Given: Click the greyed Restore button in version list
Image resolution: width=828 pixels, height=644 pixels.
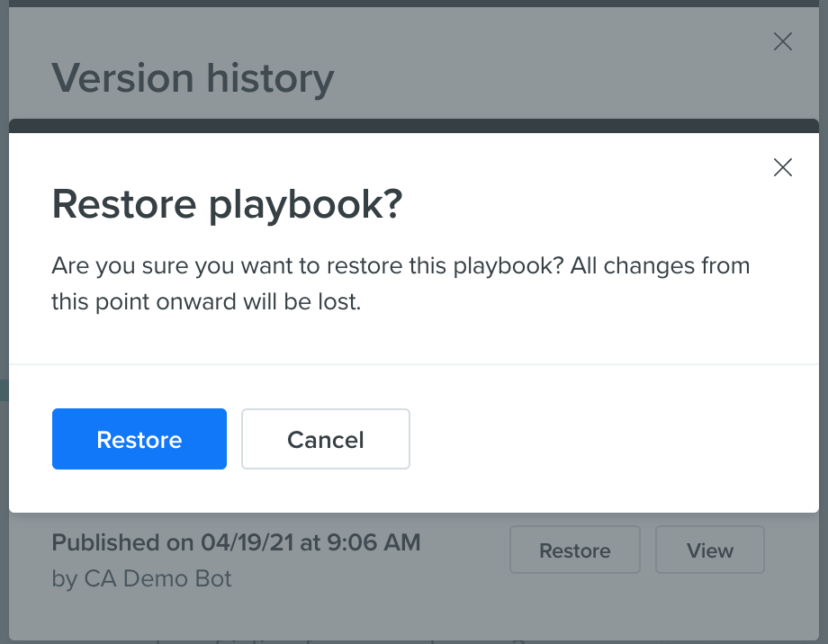Looking at the screenshot, I should point(574,550).
